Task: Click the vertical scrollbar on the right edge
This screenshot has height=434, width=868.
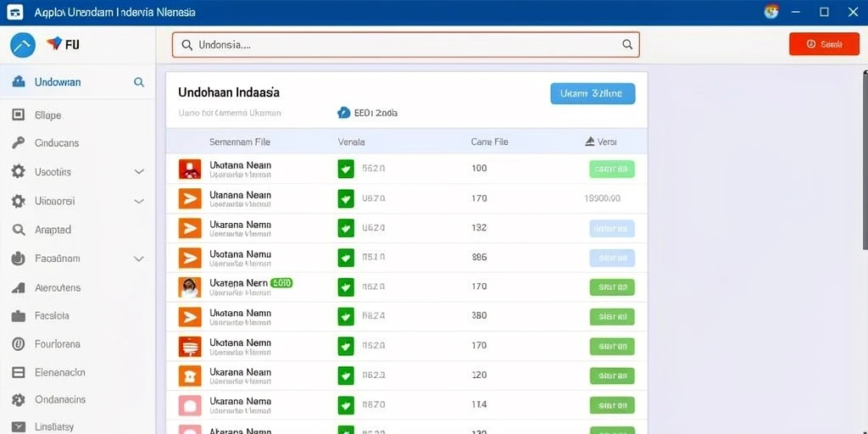Action: click(x=865, y=160)
